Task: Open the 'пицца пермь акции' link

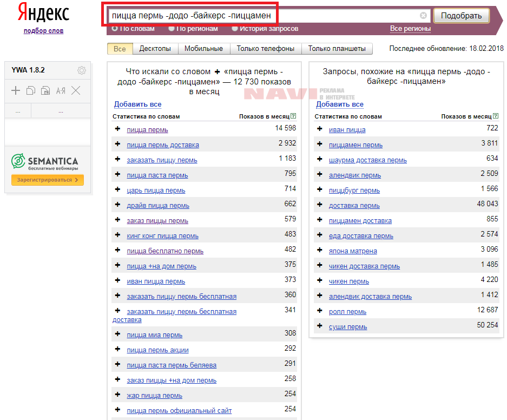Action: coord(157,350)
